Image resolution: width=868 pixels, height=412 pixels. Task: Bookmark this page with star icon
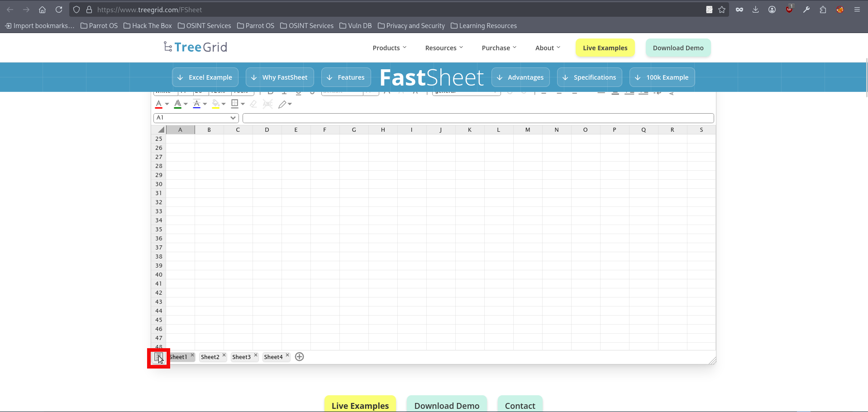coord(722,10)
